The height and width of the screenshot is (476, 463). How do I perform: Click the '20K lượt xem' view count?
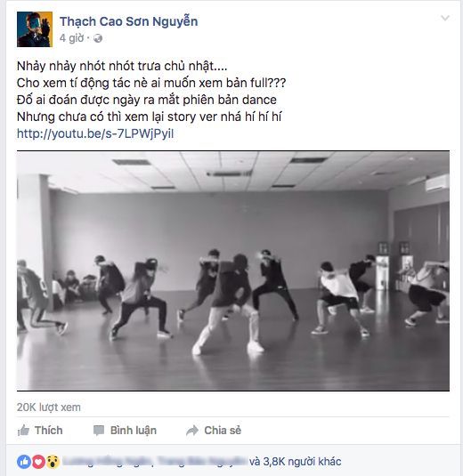tap(49, 407)
